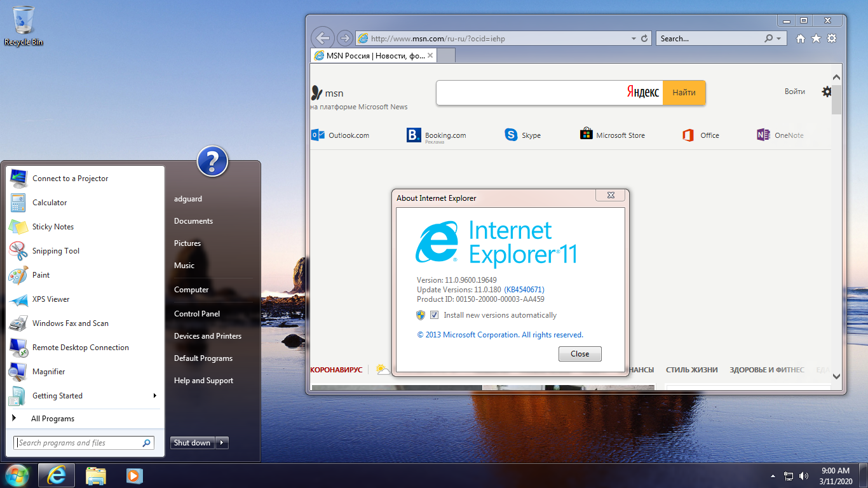Open Help and Support

pyautogui.click(x=203, y=381)
